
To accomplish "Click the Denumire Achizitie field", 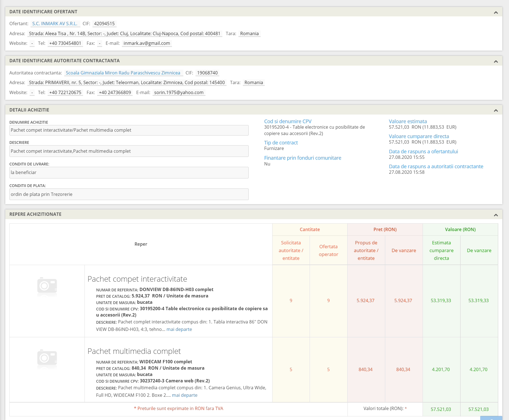I will pyautogui.click(x=129, y=130).
